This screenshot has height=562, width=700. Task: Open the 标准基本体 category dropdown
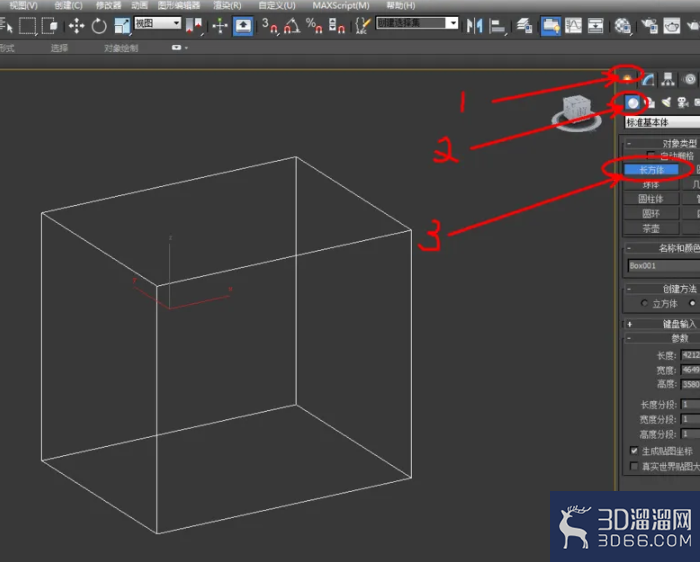[x=662, y=122]
